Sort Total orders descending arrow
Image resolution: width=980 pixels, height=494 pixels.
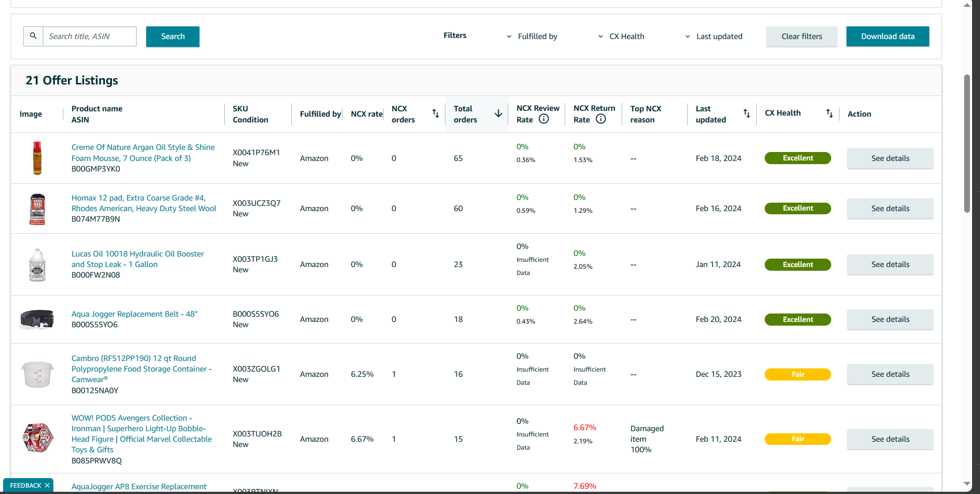498,113
